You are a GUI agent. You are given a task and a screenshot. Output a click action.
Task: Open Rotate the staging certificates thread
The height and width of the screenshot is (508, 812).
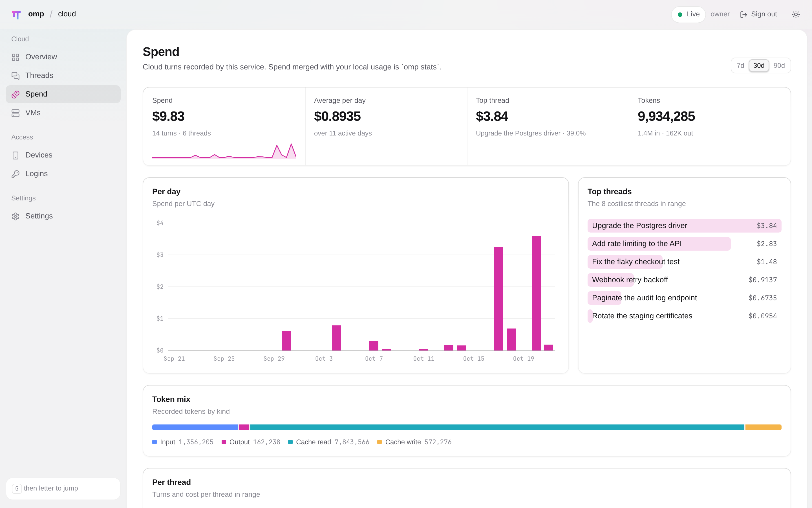tap(684, 316)
